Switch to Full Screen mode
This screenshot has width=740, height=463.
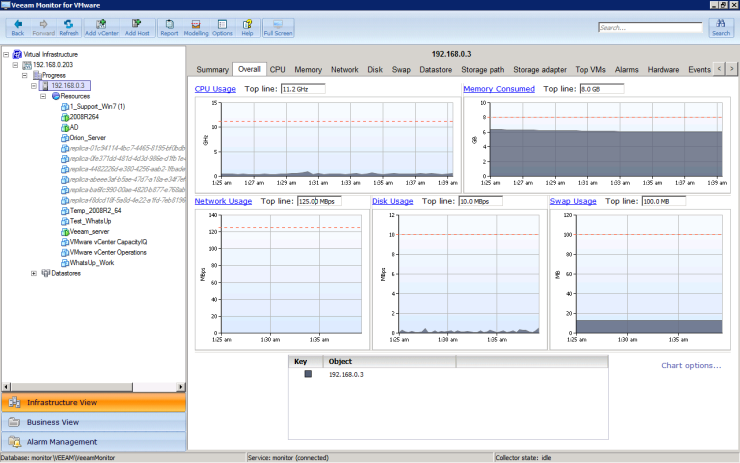click(x=278, y=28)
